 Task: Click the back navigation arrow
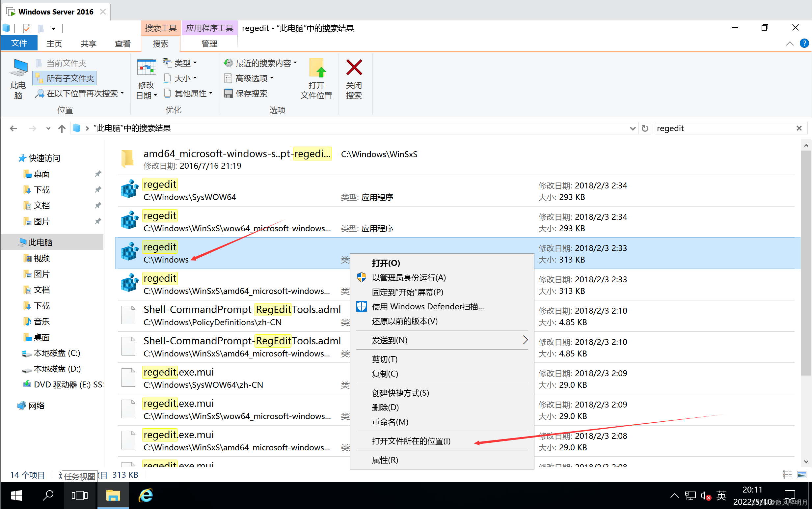14,128
